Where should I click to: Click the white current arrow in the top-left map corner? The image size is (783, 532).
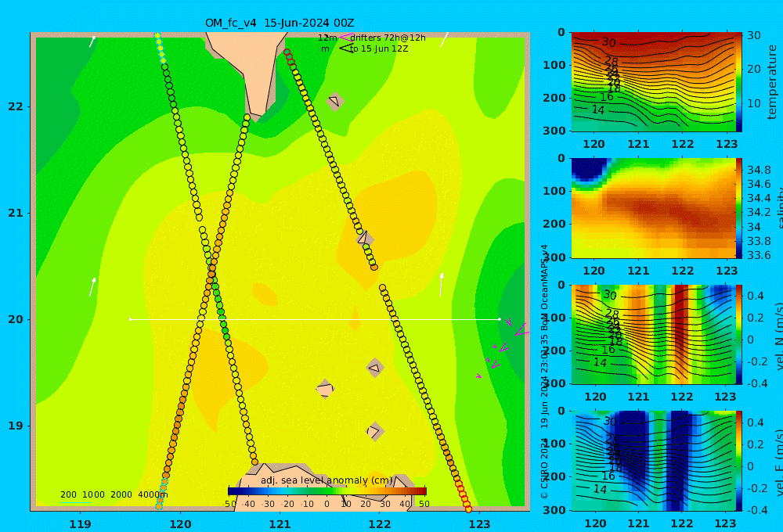pos(92,41)
